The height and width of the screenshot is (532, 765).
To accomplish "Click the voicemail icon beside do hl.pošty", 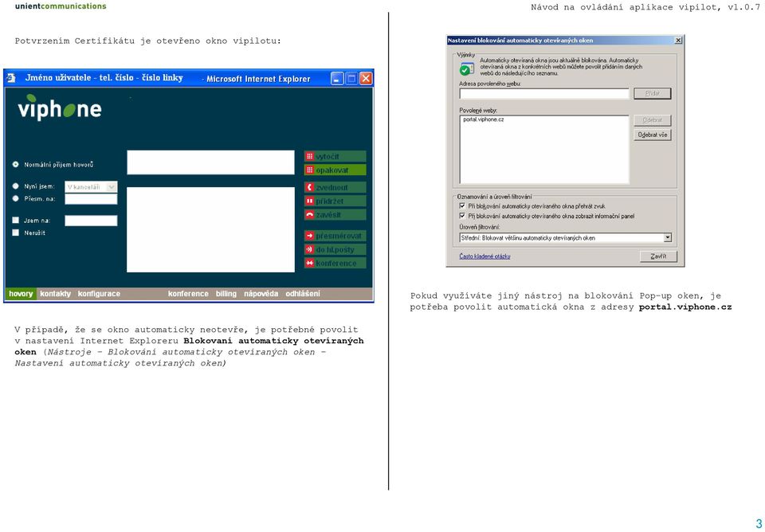I will click(309, 249).
